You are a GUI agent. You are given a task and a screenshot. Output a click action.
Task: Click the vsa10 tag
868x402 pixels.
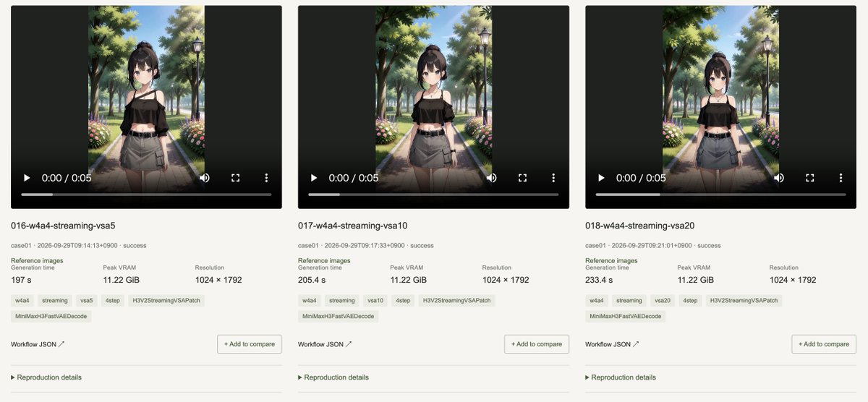point(375,300)
